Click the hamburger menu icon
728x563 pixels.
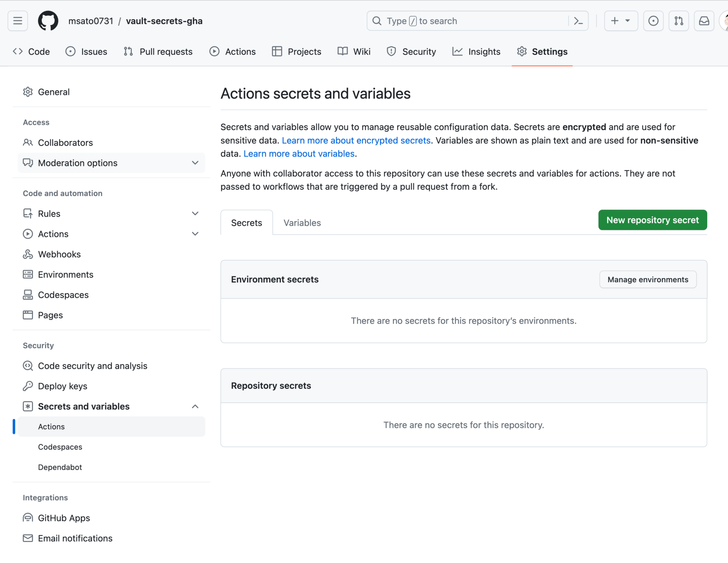coord(17,21)
